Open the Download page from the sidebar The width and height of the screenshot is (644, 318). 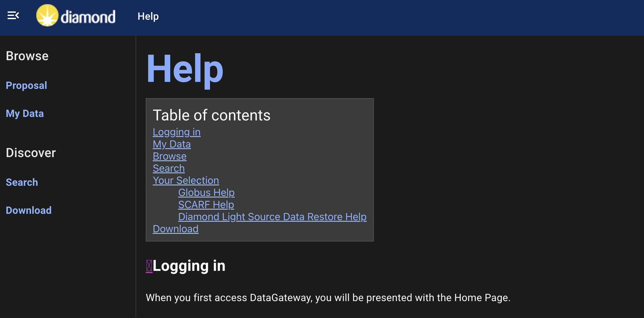(29, 210)
